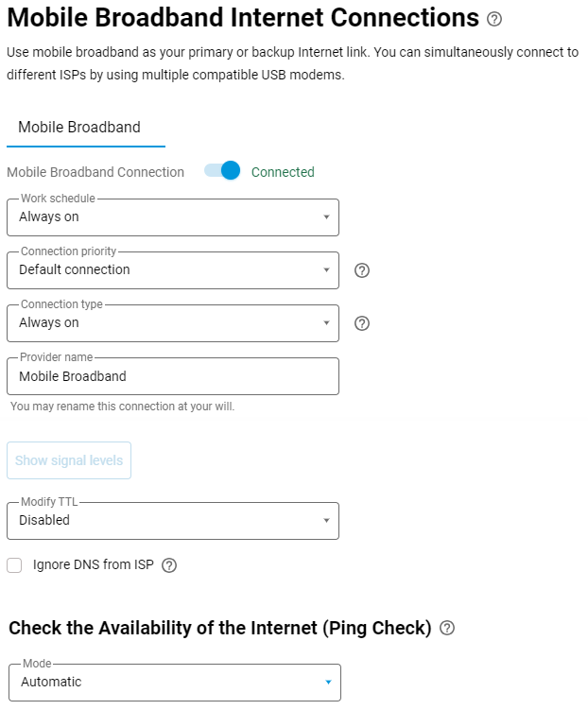Expand the Work schedule dropdown
Screen dimensions: 588x710
pyautogui.click(x=173, y=217)
